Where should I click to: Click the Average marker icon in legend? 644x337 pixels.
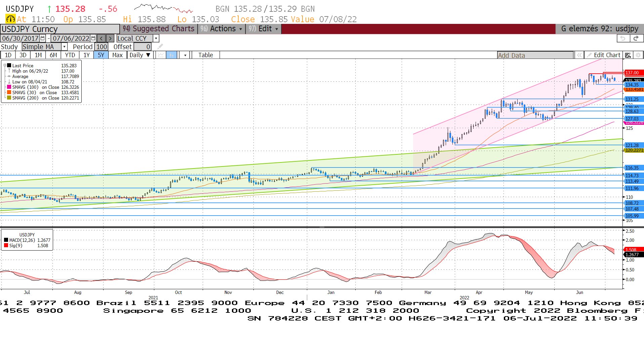[x=9, y=76]
